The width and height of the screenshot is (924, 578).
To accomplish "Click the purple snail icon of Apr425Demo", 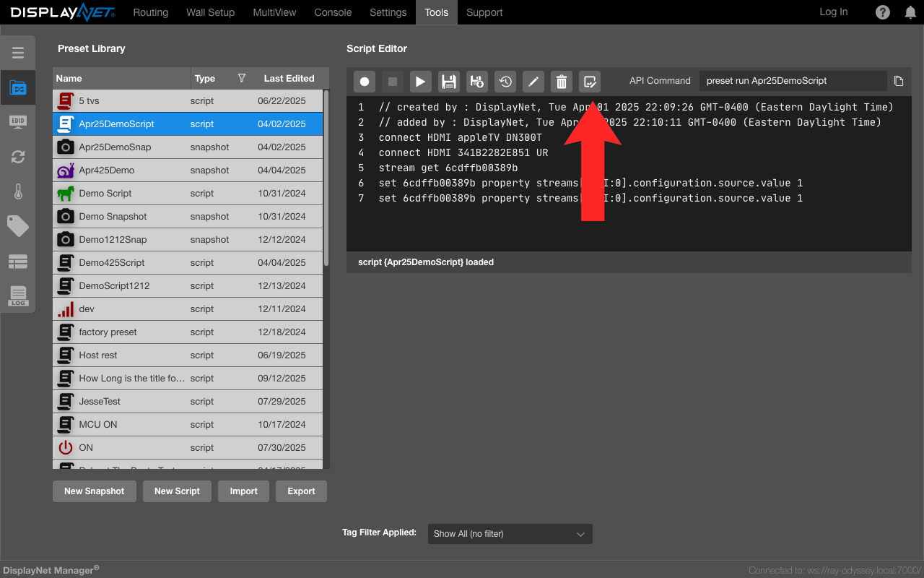I will click(x=66, y=171).
